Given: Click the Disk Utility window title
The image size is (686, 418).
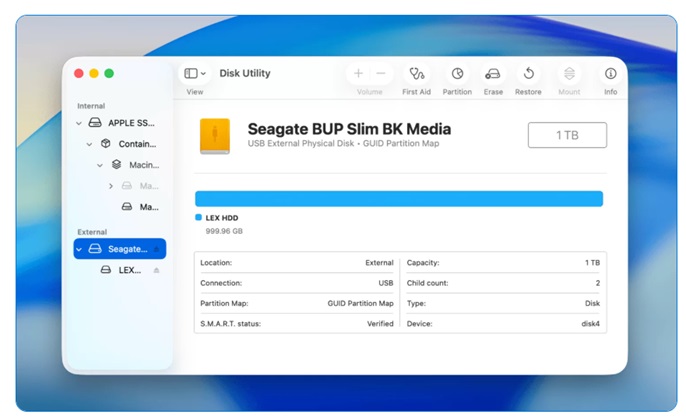Looking at the screenshot, I should coord(245,74).
